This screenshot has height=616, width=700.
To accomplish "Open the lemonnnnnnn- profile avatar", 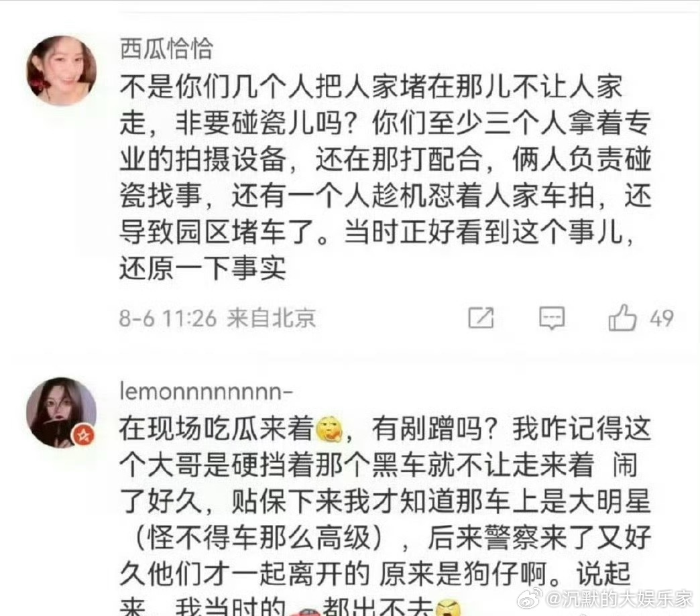I will pos(62,412).
